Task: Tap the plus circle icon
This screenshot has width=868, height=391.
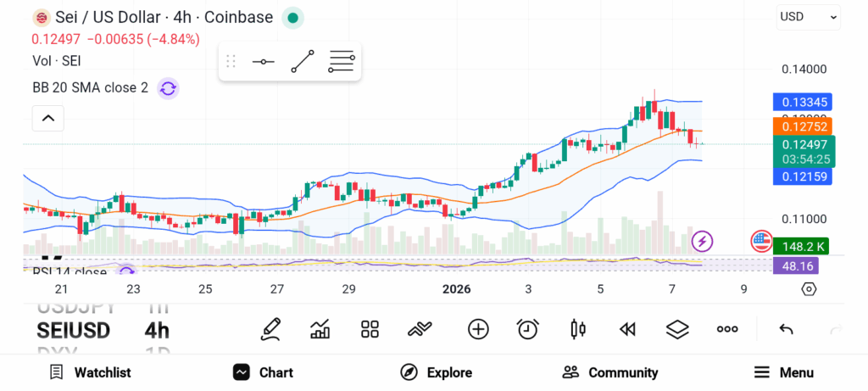Action: (478, 329)
